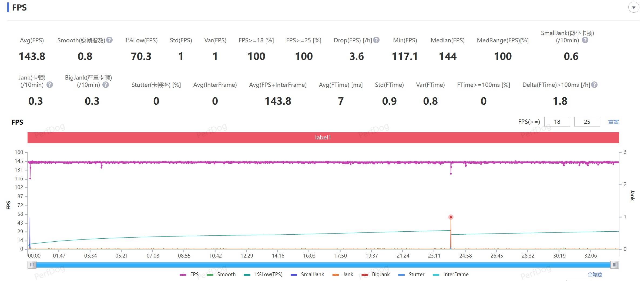644x281 pixels.
Task: Click help icon next to Smooth(稳帧指数)
Action: click(109, 40)
